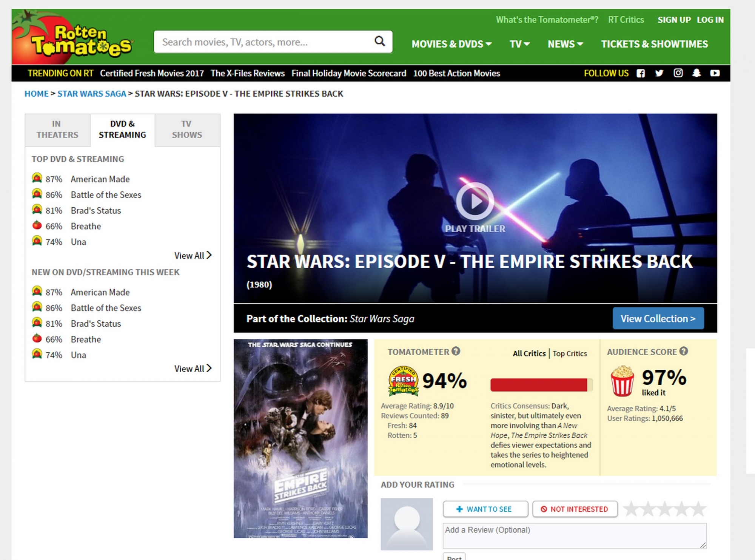Image resolution: width=755 pixels, height=560 pixels.
Task: Click the tomato icon beside Breathe in Top DVD list
Action: pyautogui.click(x=37, y=225)
